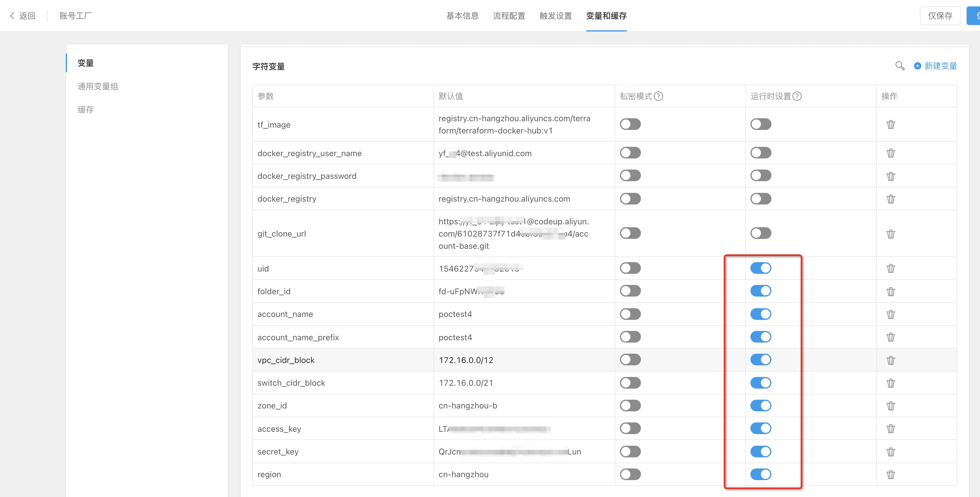Disable runtime setting for uid
The width and height of the screenshot is (980, 497).
(760, 268)
